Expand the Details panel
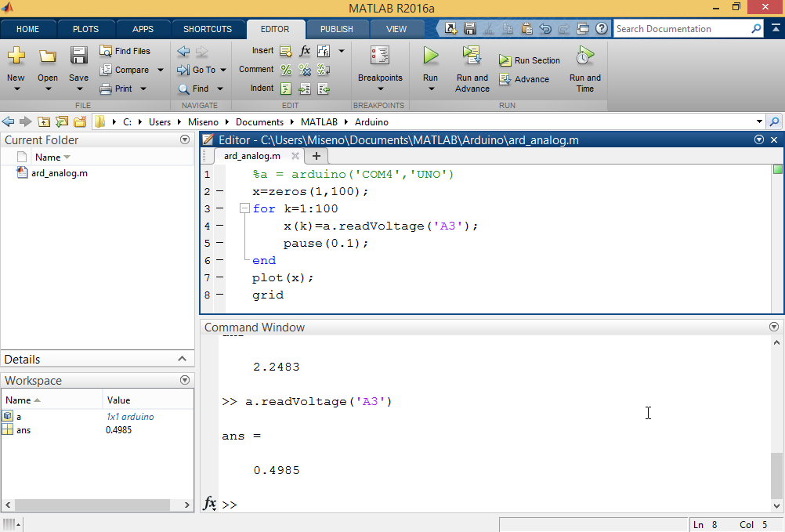This screenshot has height=532, width=785. click(x=183, y=359)
